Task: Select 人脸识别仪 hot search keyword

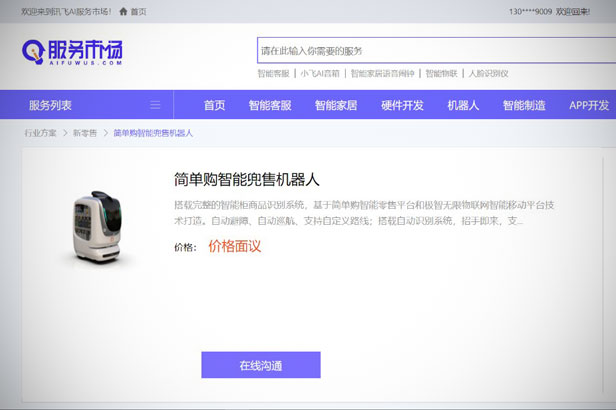Action: coord(488,73)
